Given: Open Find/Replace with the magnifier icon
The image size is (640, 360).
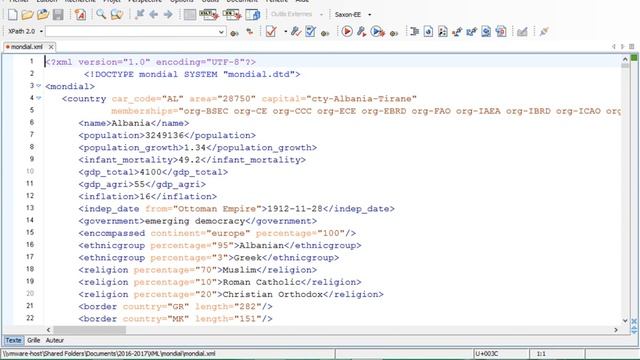Looking at the screenshot, I should point(101,15).
